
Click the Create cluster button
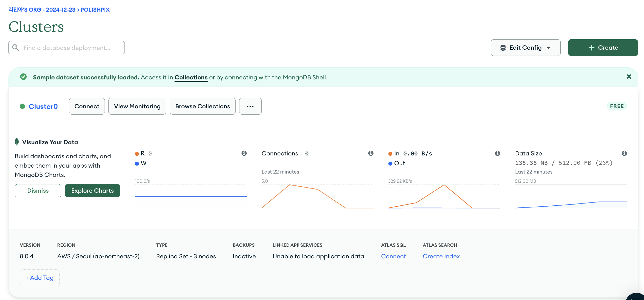(603, 48)
